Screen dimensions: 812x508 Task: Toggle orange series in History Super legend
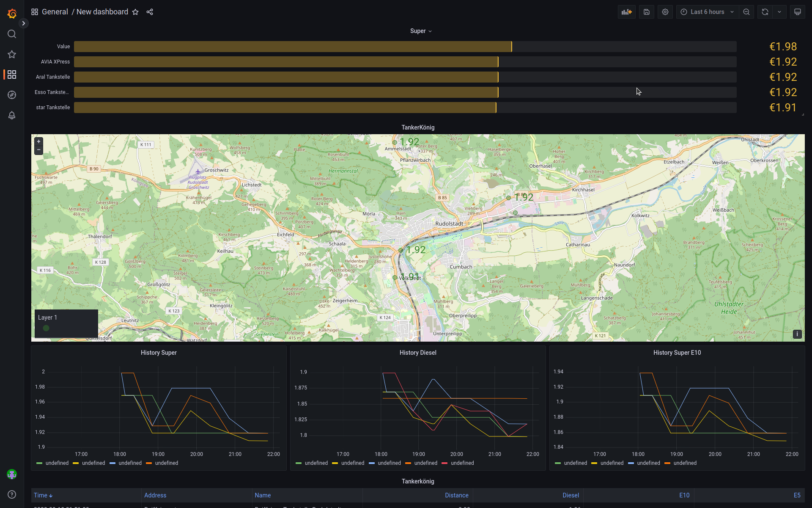coord(162,463)
